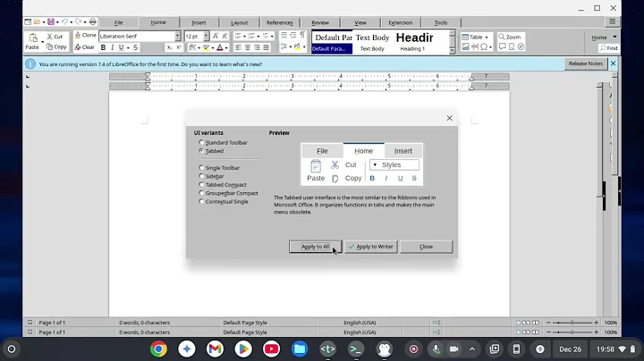Apply the Text Body paragraph style
Image resolution: width=644 pixels, height=361 pixels.
tap(372, 42)
